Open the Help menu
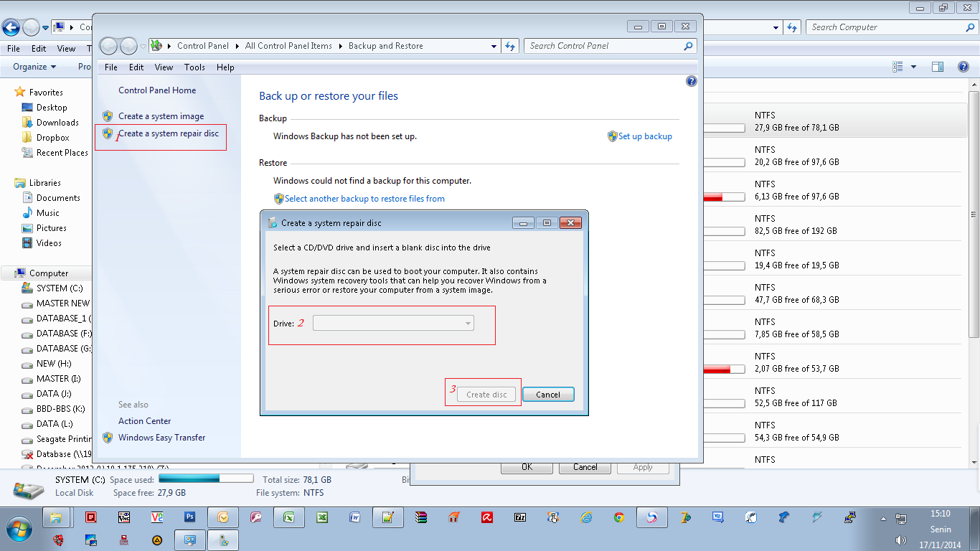Viewport: 980px width, 551px height. (225, 67)
